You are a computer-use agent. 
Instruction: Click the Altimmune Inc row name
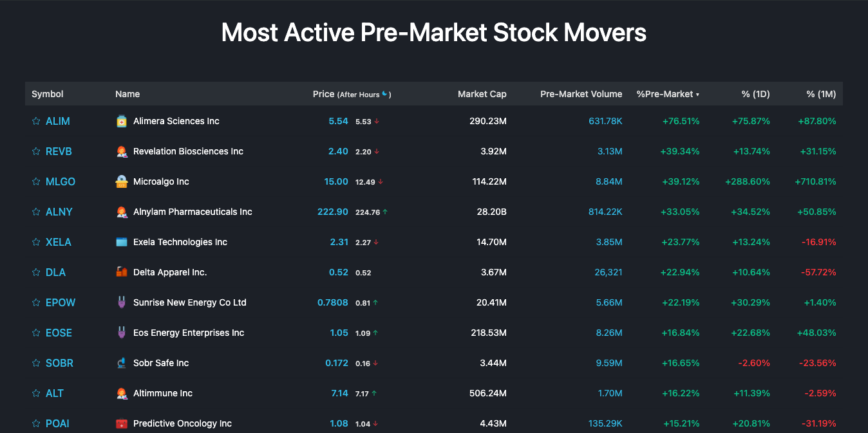163,393
